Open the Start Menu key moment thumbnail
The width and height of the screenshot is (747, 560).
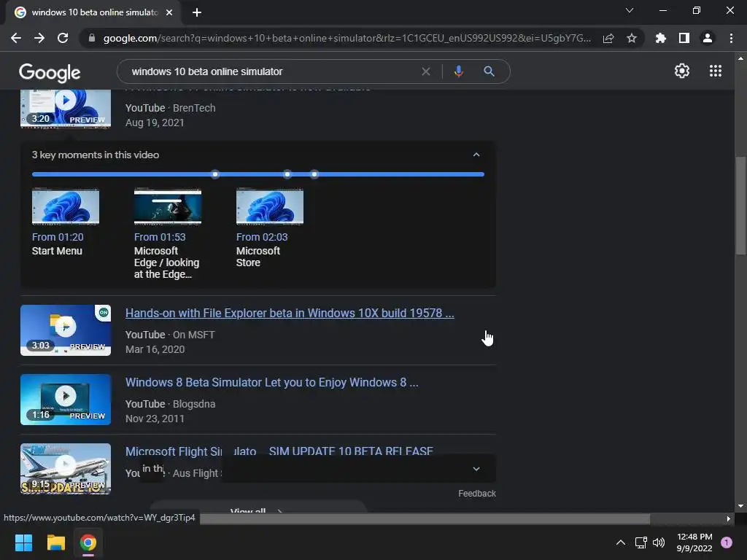(x=66, y=206)
